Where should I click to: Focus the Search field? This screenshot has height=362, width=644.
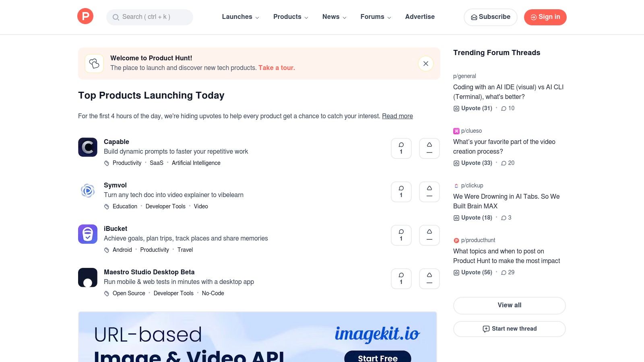[x=150, y=17]
